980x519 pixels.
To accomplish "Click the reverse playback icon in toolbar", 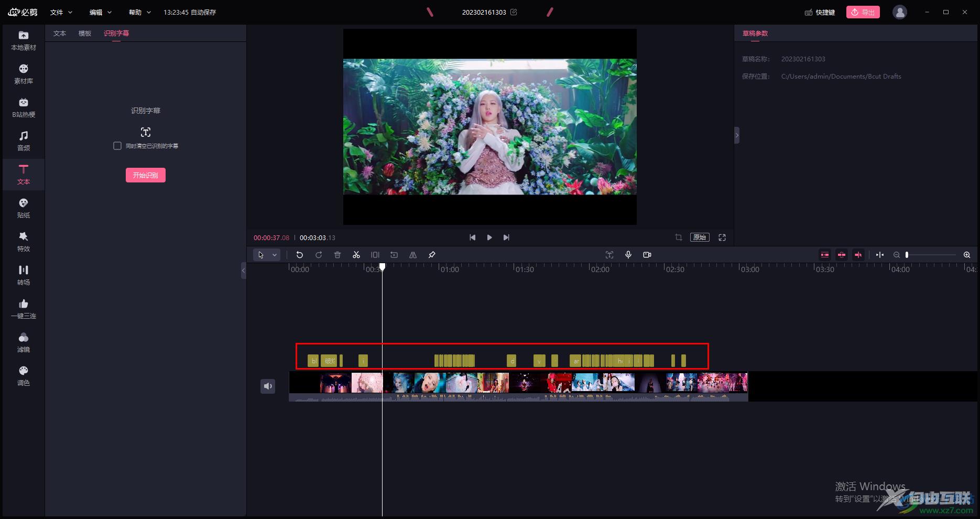I will (394, 255).
